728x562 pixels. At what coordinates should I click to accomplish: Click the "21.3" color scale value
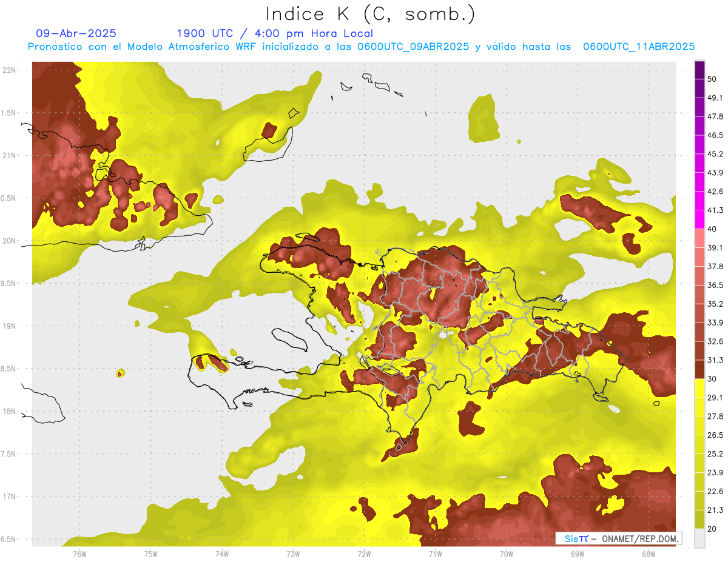pyautogui.click(x=715, y=510)
